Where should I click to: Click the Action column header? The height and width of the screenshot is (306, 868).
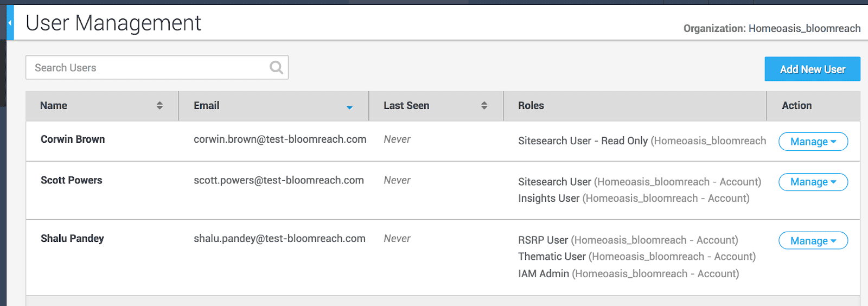[x=796, y=106]
